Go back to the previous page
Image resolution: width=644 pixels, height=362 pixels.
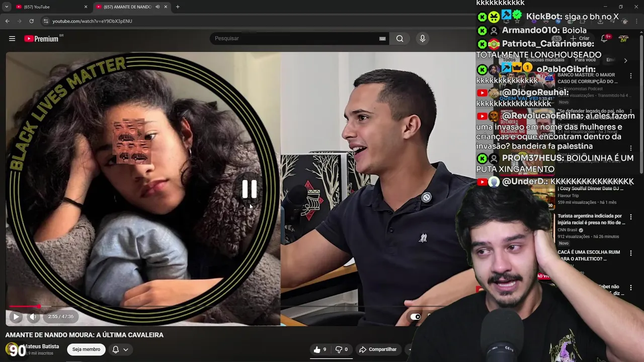tap(7, 21)
